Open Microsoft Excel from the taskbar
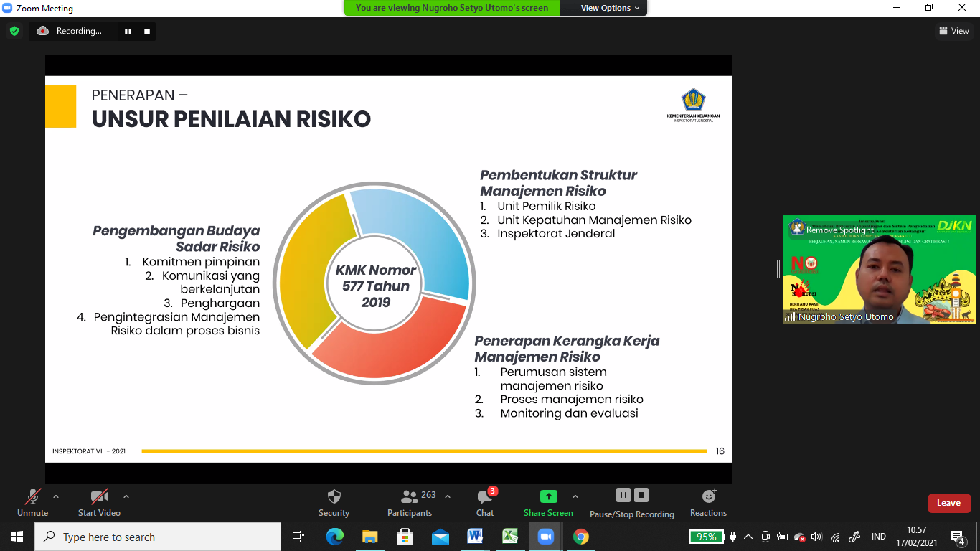 (x=510, y=537)
